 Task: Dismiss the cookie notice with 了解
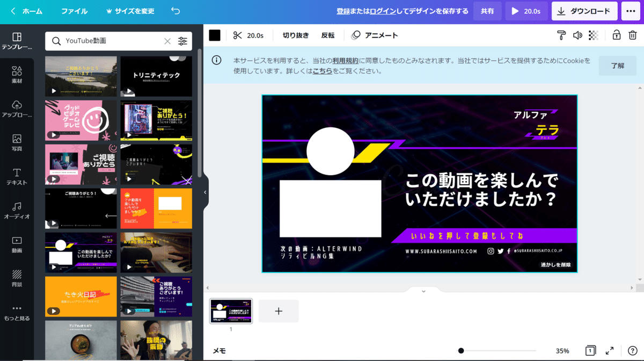617,66
